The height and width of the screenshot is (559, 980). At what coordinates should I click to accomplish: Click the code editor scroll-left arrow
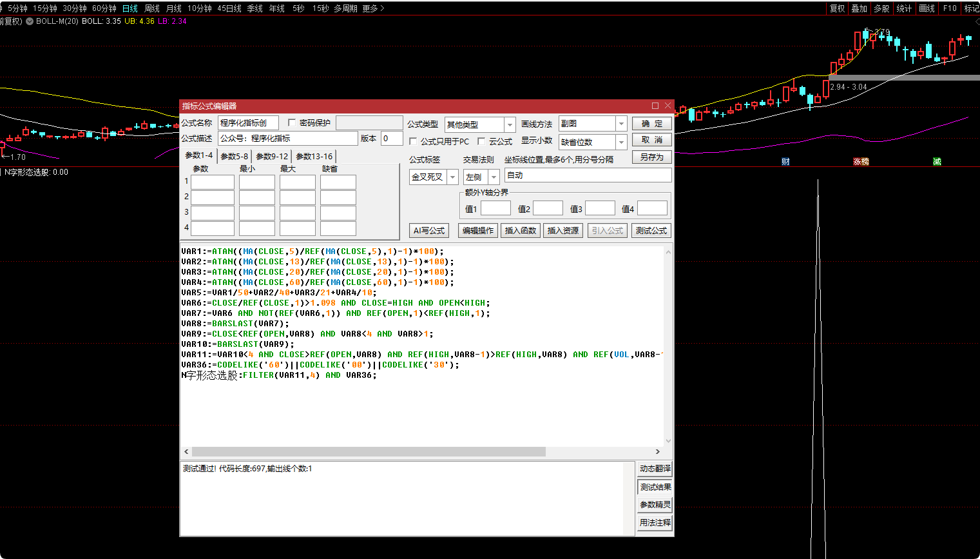tap(187, 452)
